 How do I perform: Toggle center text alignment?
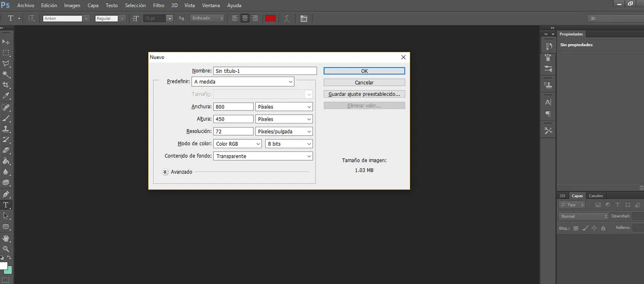coord(245,18)
